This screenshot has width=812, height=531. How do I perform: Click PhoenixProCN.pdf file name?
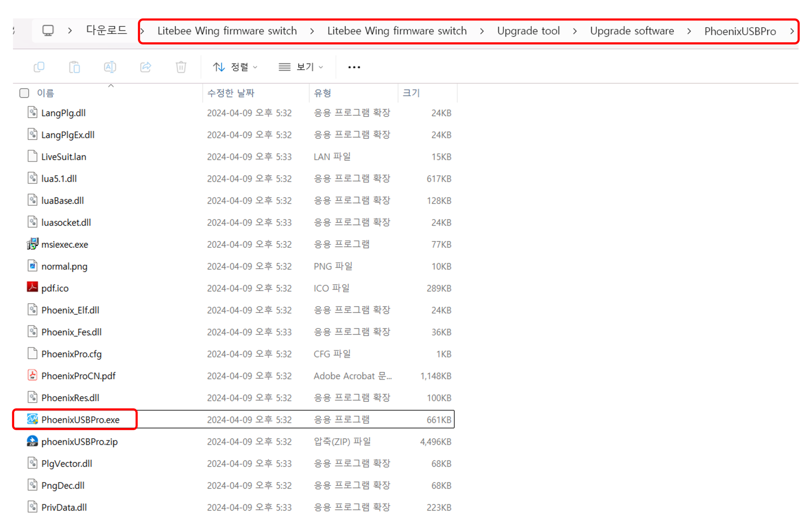(x=78, y=376)
